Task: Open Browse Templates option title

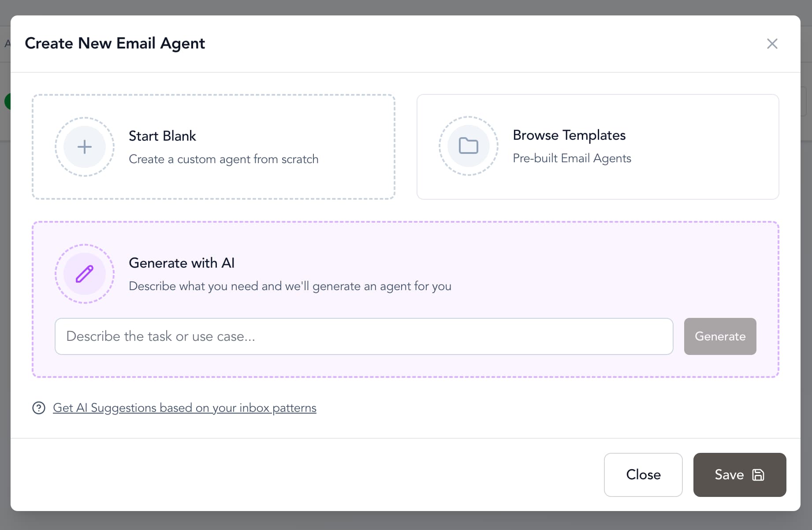Action: click(569, 135)
